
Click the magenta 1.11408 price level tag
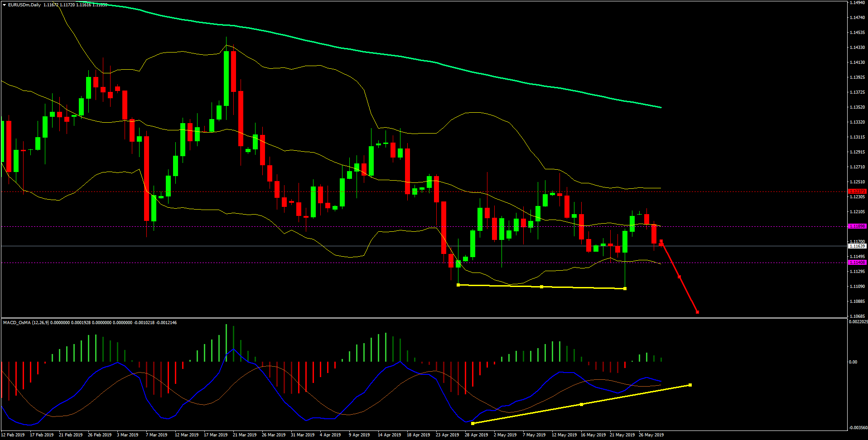click(x=857, y=263)
